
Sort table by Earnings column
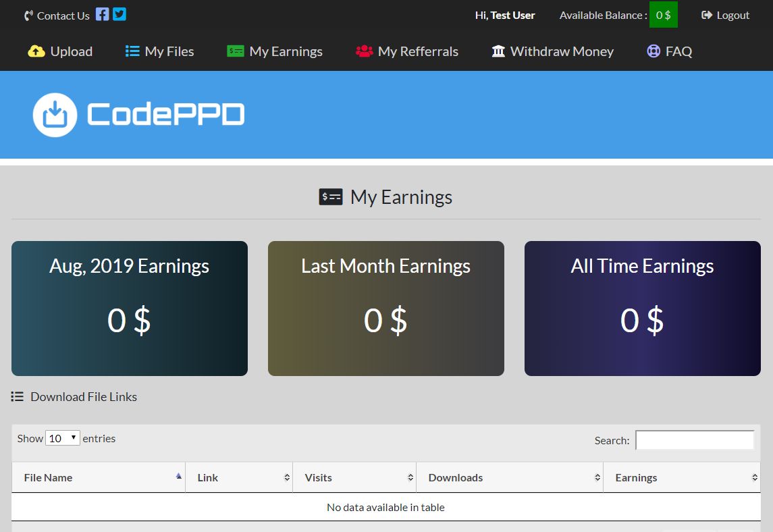tap(682, 477)
